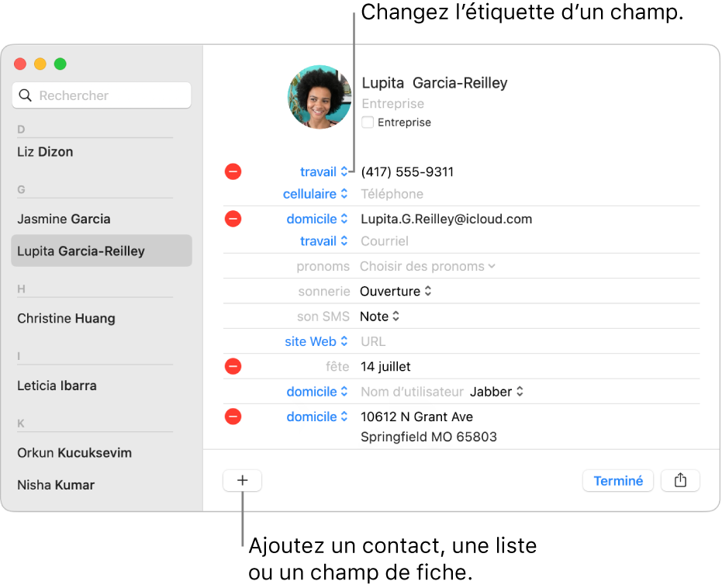Click the URL field
722x588 pixels.
[373, 341]
